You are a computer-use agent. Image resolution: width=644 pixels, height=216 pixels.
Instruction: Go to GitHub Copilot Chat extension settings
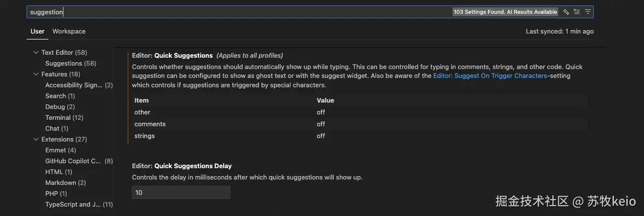tap(73, 161)
